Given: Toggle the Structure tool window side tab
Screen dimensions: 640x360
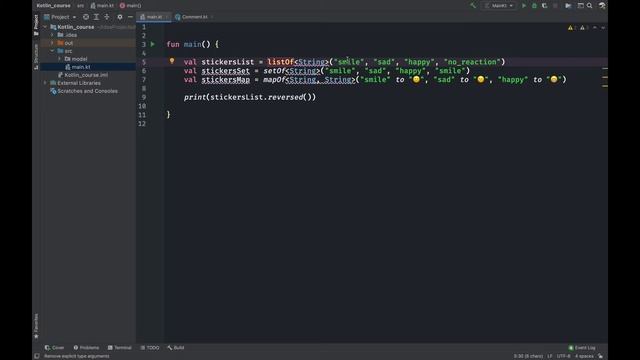Looking at the screenshot, I should click(36, 56).
